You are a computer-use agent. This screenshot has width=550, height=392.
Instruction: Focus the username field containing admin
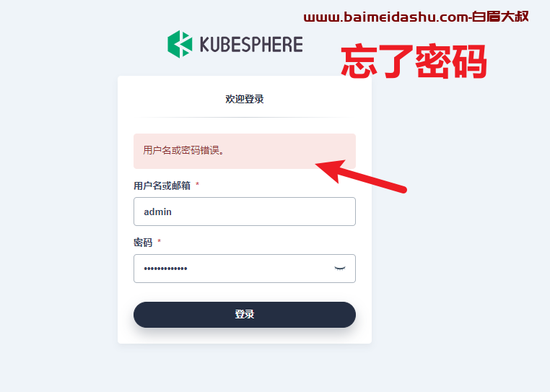click(245, 212)
